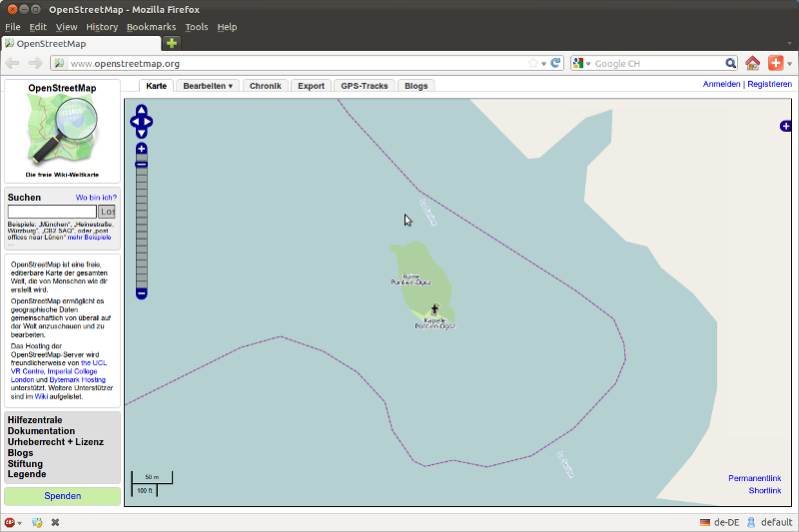This screenshot has width=799, height=532.
Task: Click the Registrieren link
Action: 769,84
